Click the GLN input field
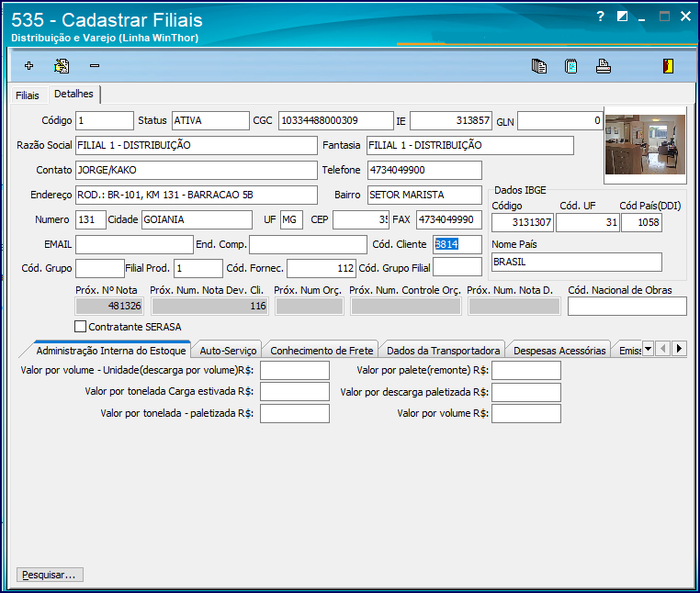 point(559,120)
